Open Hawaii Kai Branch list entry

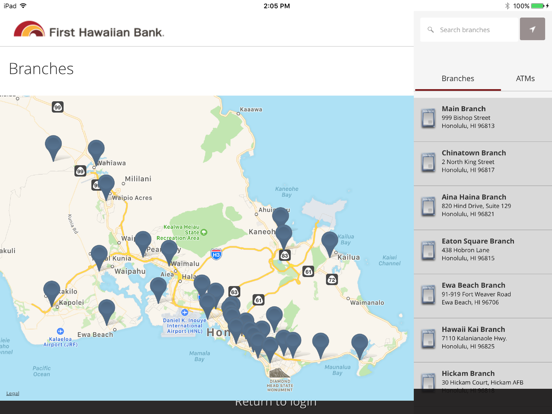click(483, 340)
